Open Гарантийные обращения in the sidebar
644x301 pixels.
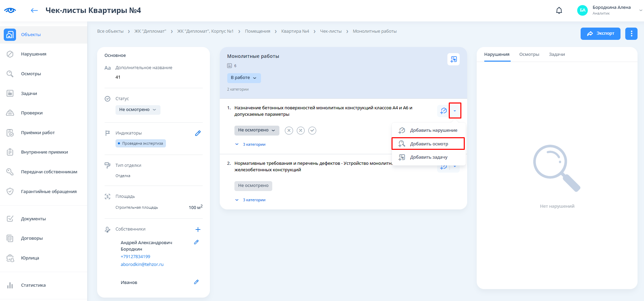coord(49,191)
